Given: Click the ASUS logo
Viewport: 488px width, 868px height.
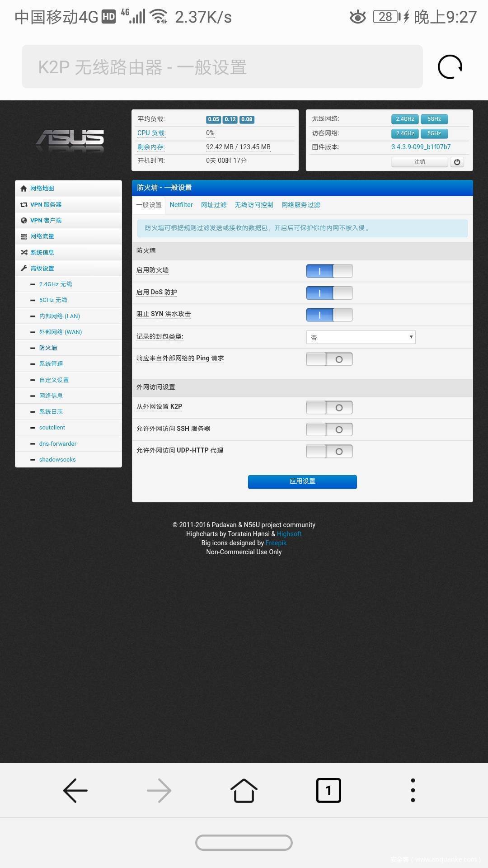Looking at the screenshot, I should (x=70, y=141).
